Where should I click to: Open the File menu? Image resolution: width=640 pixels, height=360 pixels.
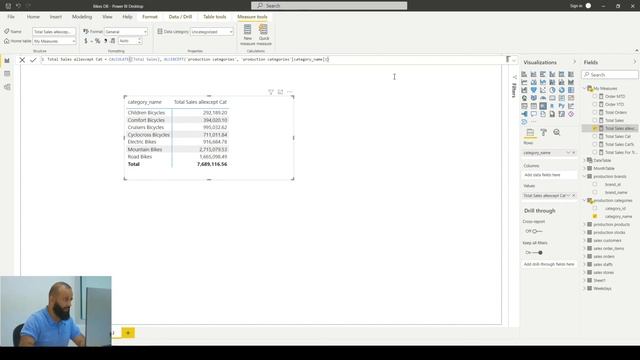point(11,17)
